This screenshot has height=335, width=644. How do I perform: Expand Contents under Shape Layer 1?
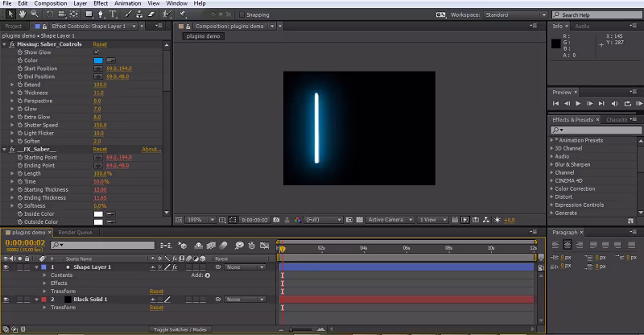pyautogui.click(x=45, y=275)
